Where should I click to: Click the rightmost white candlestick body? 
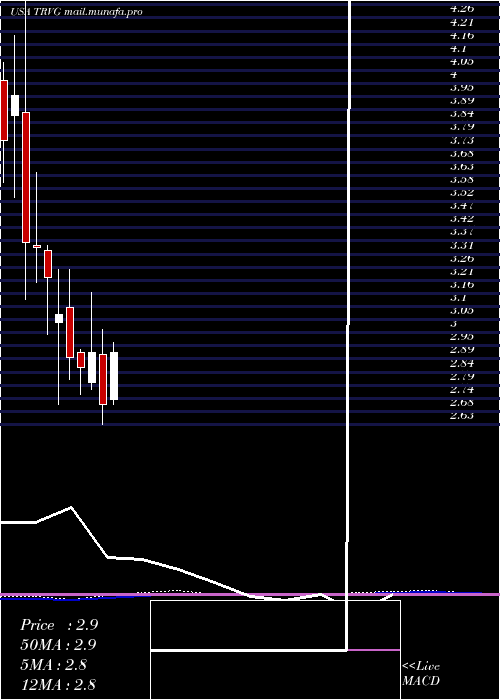[x=114, y=376]
